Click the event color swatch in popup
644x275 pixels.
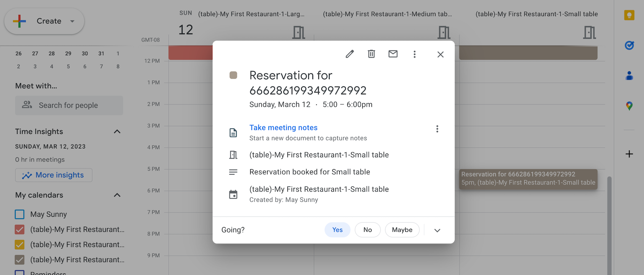click(x=233, y=75)
